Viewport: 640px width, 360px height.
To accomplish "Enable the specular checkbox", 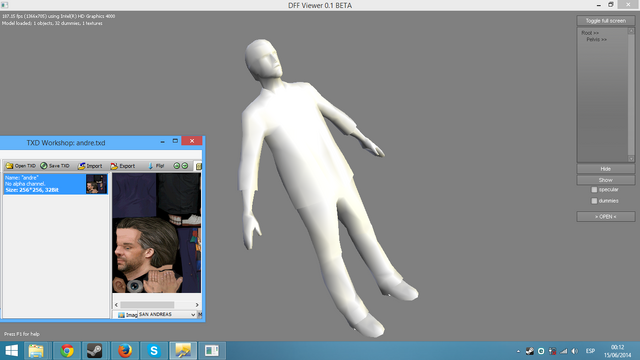I will click(594, 190).
